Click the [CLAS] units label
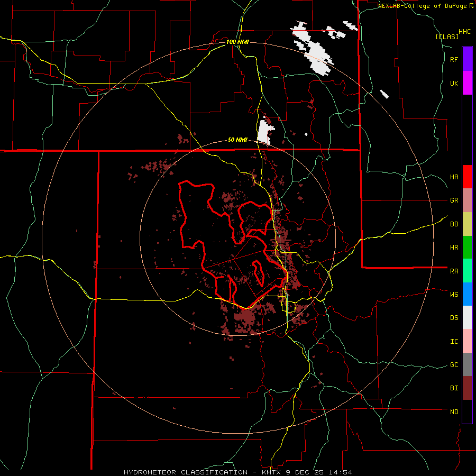Screen dimensions: 476x476 tap(447, 36)
